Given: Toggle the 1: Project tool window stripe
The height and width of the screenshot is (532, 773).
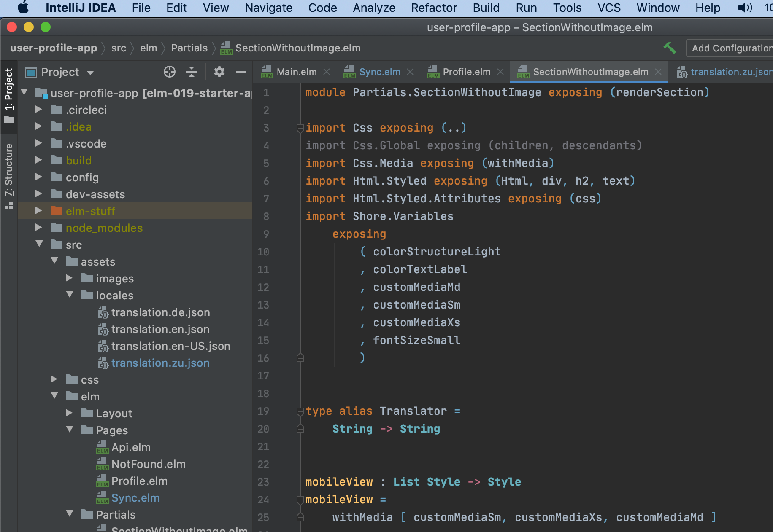Looking at the screenshot, I should tap(9, 96).
